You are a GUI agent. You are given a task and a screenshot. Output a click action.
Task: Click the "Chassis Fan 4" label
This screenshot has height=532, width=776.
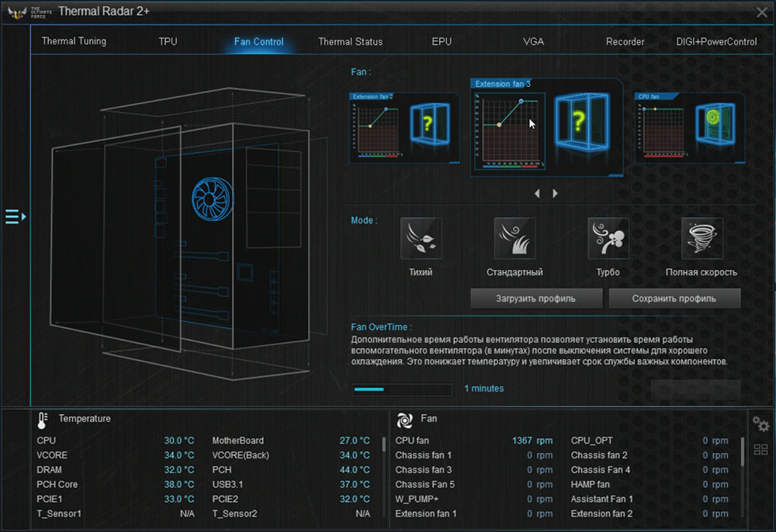pos(601,470)
